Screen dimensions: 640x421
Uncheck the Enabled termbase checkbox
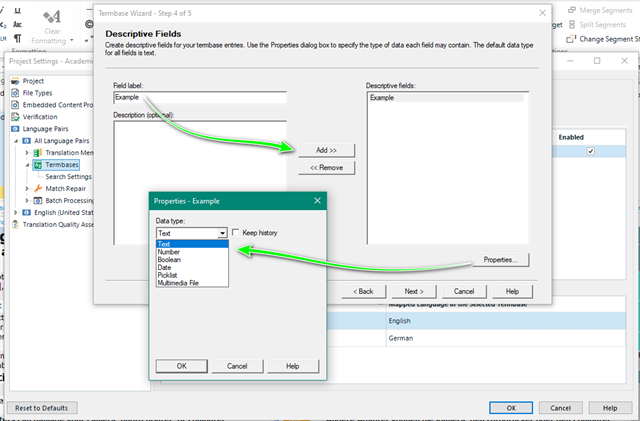[591, 151]
